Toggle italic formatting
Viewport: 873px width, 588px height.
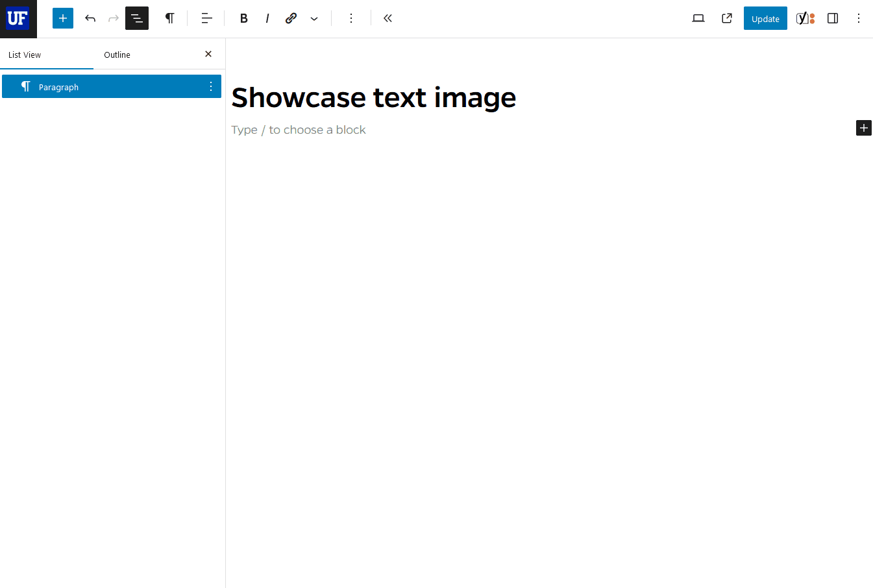coord(267,18)
